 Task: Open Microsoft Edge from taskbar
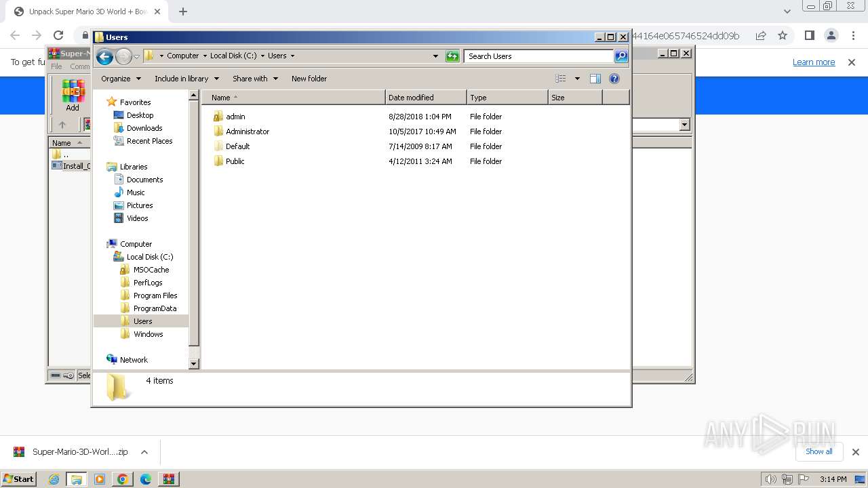[146, 479]
